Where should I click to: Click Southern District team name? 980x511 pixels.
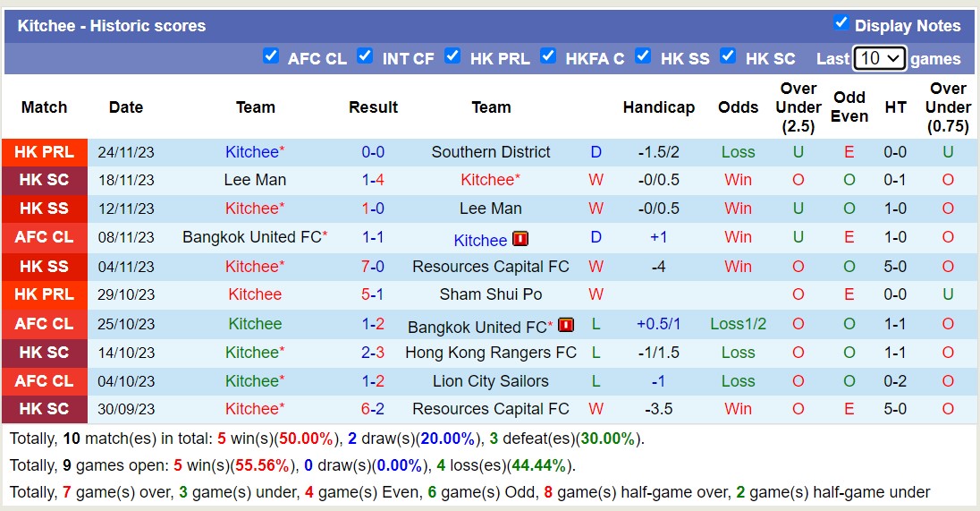491,152
